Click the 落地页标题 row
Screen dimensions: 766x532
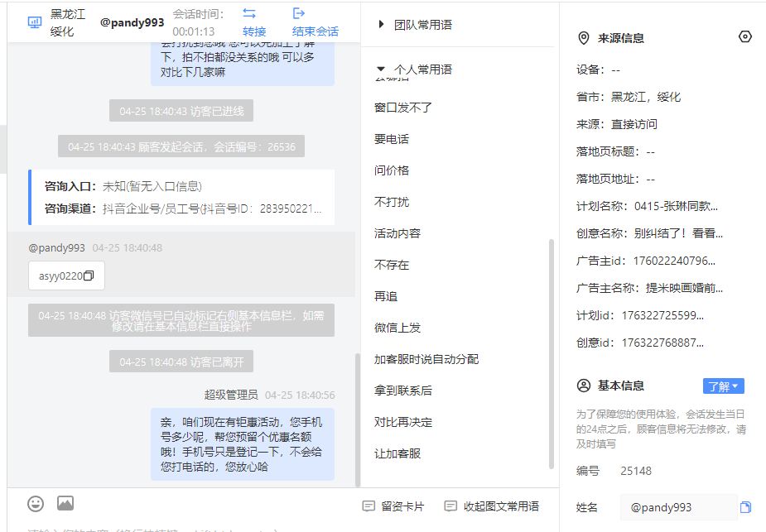click(615, 151)
